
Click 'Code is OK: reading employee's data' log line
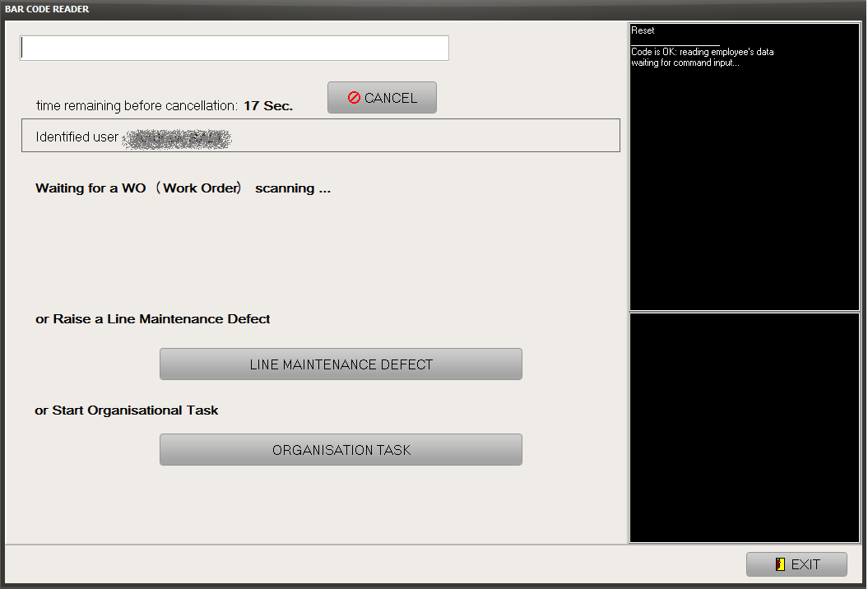tap(703, 52)
